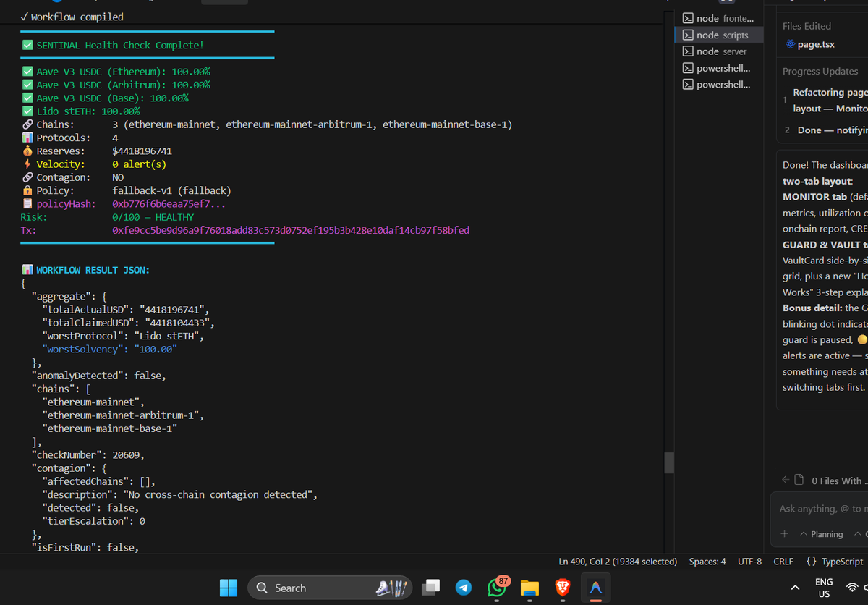Select the node scripts terminal

coord(718,35)
